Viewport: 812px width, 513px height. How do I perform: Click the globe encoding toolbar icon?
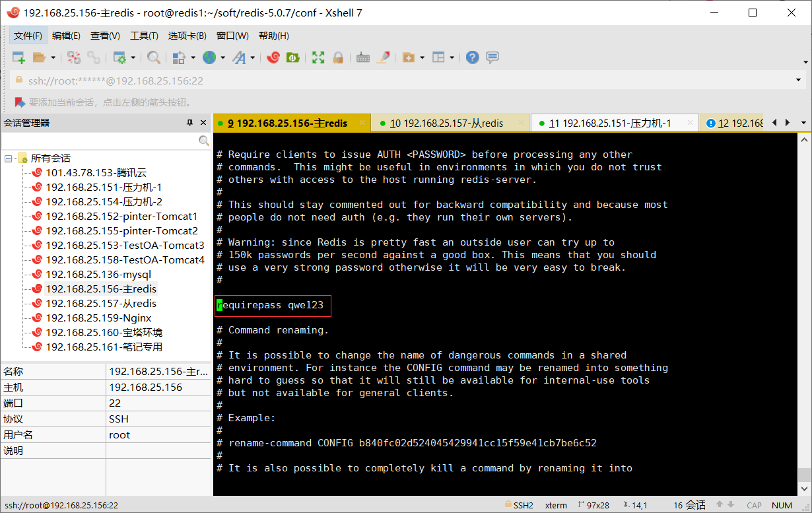[209, 57]
